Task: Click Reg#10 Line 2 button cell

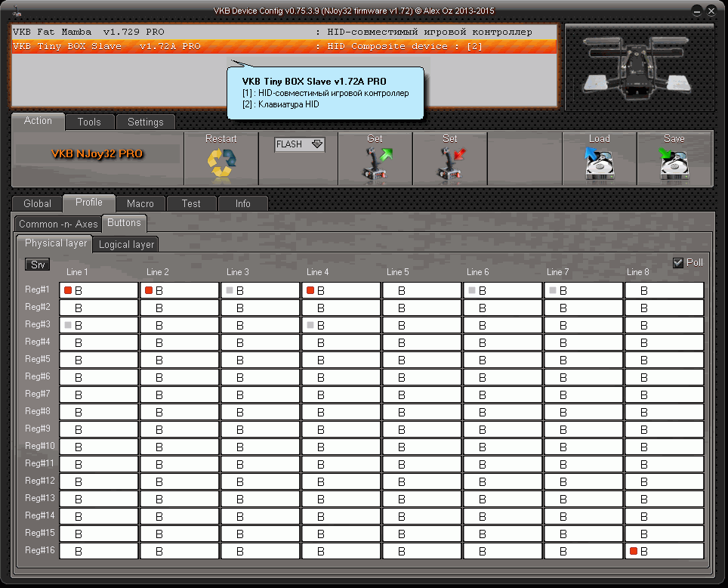Action: pos(180,447)
